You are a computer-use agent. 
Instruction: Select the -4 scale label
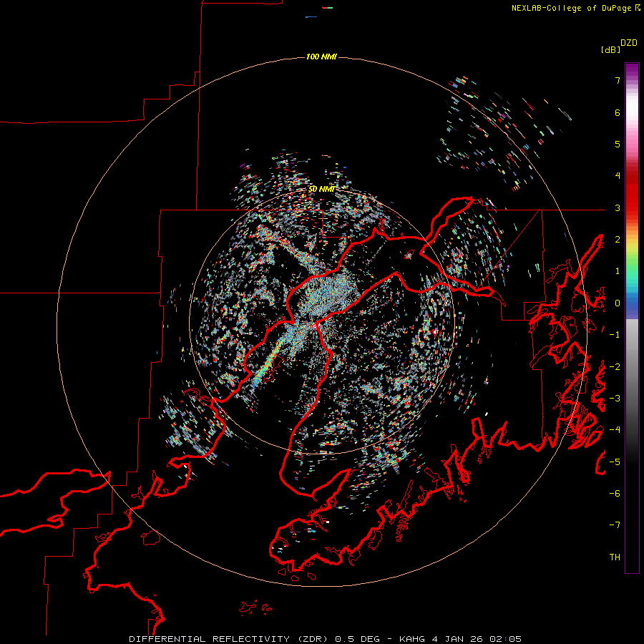coord(615,430)
